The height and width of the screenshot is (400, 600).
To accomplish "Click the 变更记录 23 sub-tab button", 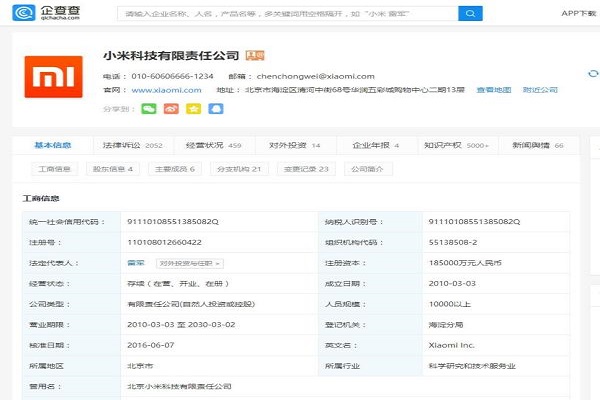I will (x=306, y=169).
